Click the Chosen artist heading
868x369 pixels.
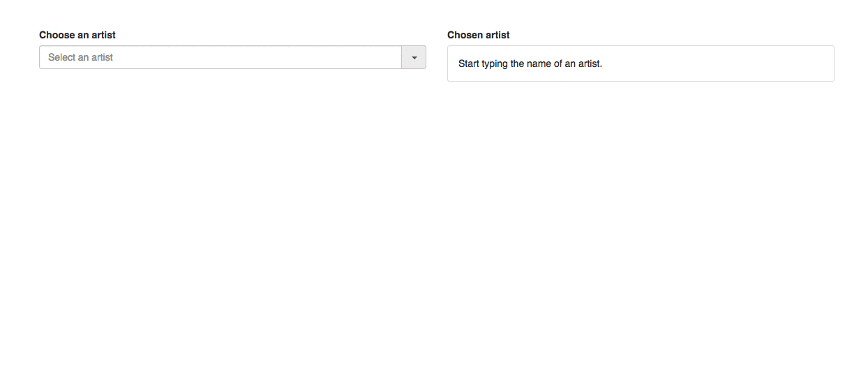[479, 35]
